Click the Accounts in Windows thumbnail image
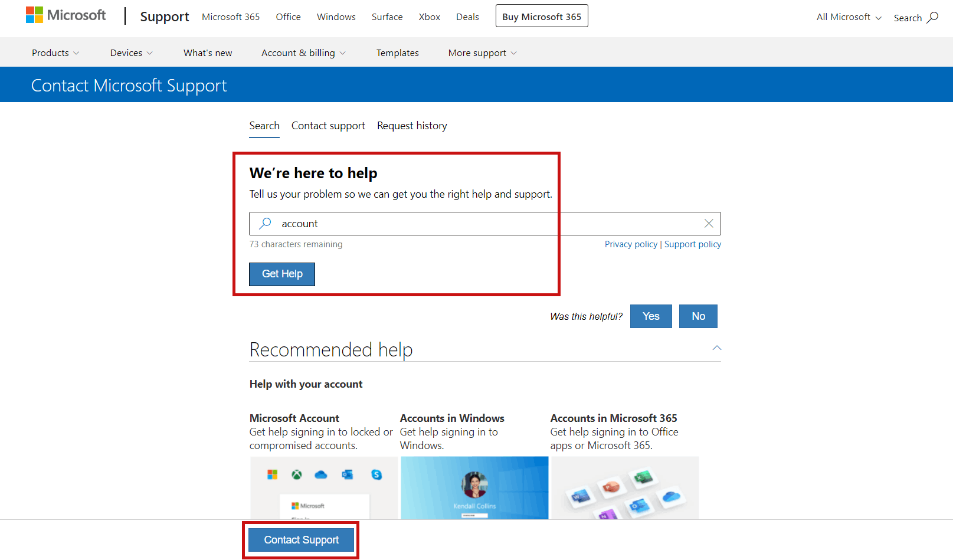This screenshot has height=560, width=953. [x=474, y=488]
